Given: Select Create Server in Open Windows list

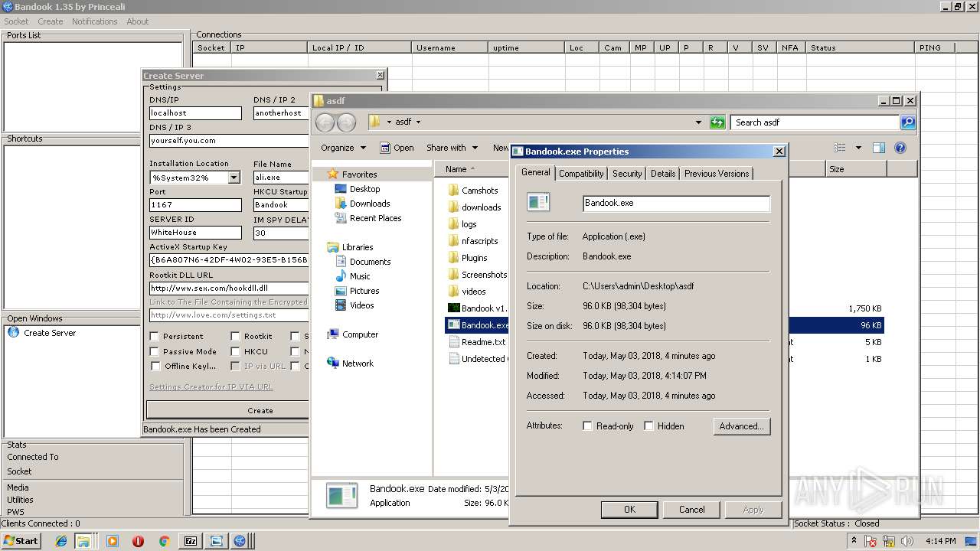Looking at the screenshot, I should click(x=50, y=333).
